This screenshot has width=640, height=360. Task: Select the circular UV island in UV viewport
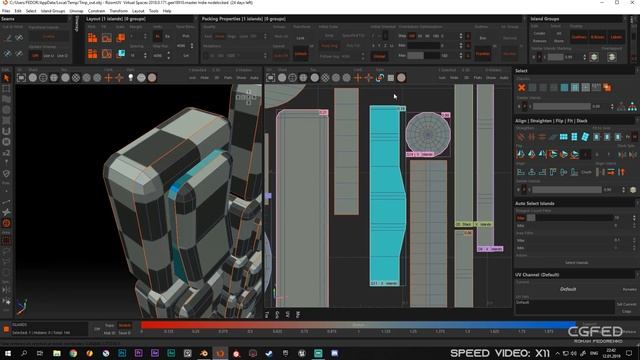tap(428, 134)
